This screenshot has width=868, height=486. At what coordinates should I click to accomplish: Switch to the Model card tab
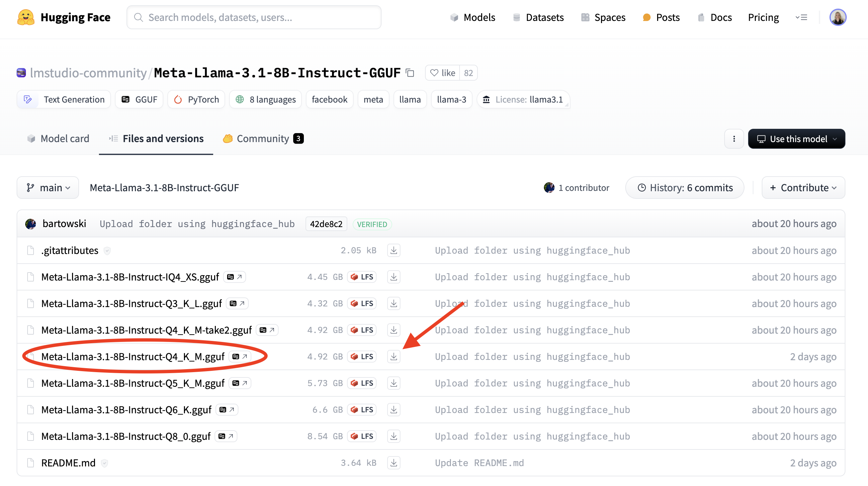(58, 138)
